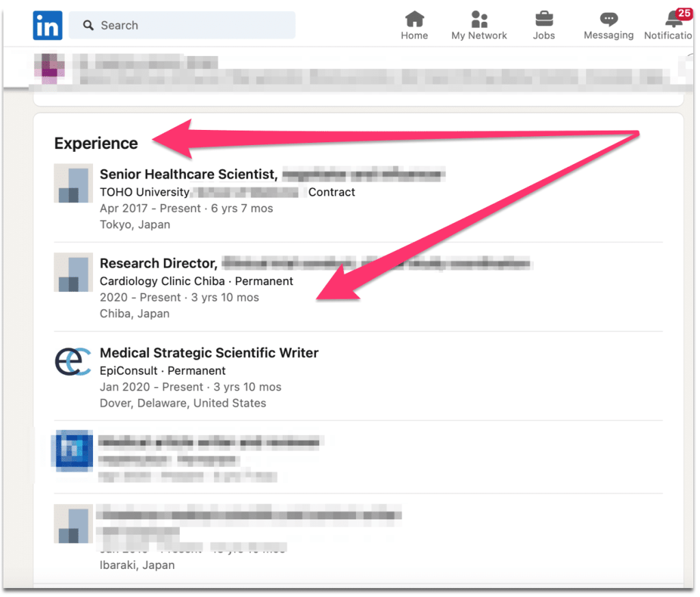Open Research Director job title
This screenshot has height=597, width=700.
click(159, 263)
